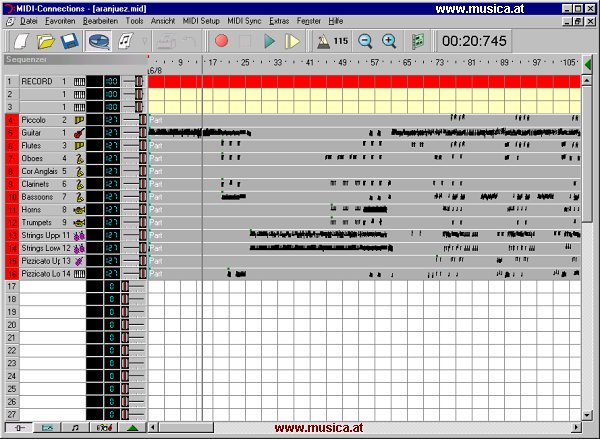
Task: Click the Bassoons track instrument icon
Action: (x=79, y=197)
